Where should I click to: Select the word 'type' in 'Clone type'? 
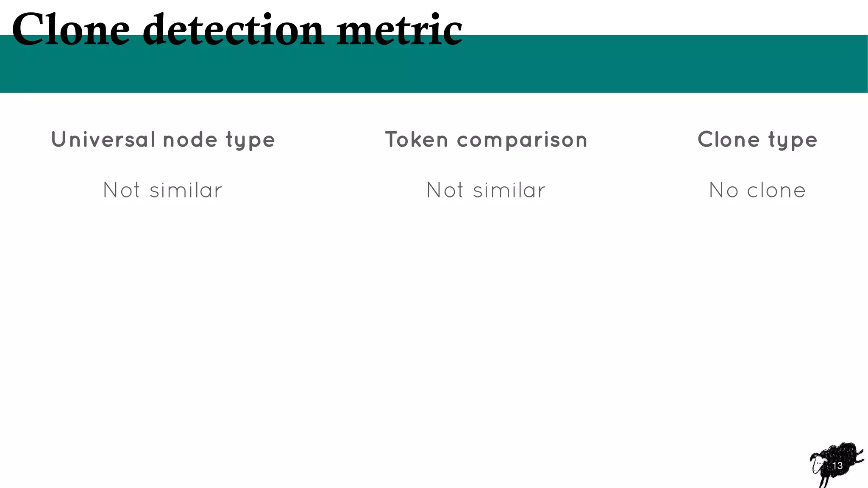793,141
